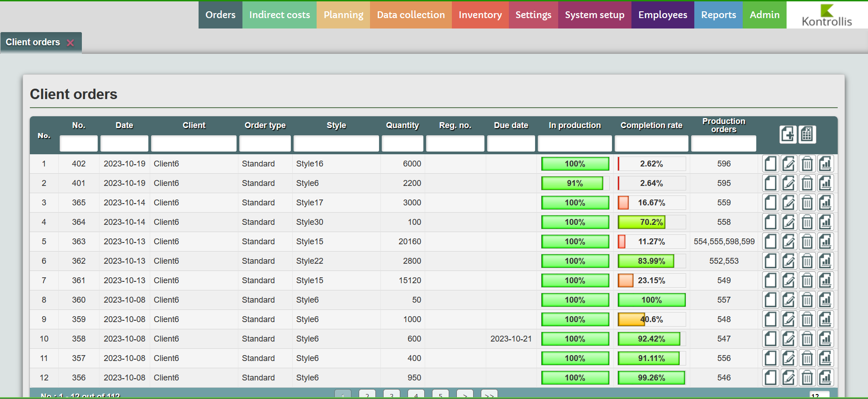The height and width of the screenshot is (399, 868).
Task: Export table to Excel spreadsheet icon
Action: [x=807, y=134]
